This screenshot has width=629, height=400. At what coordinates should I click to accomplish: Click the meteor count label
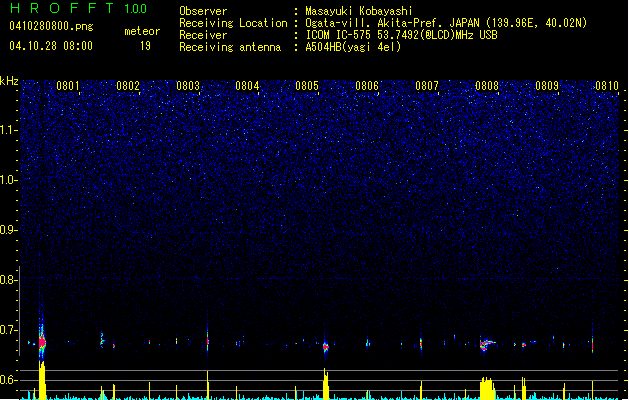142,31
